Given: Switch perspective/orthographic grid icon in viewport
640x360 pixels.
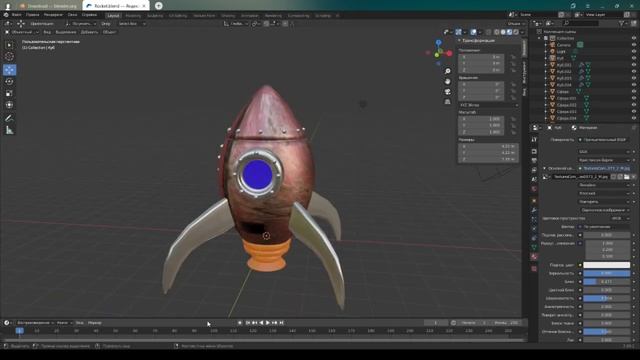Looking at the screenshot, I should 448,102.
